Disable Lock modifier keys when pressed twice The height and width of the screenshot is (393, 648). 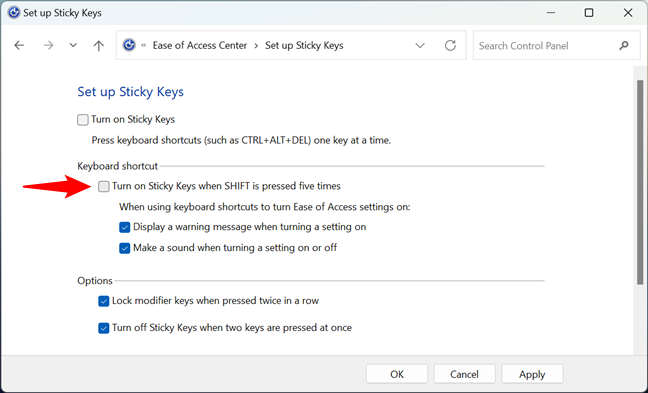tap(104, 301)
